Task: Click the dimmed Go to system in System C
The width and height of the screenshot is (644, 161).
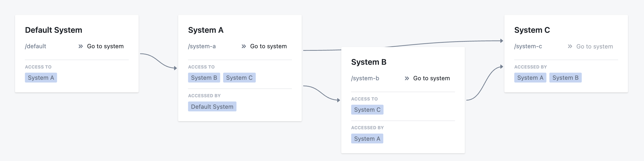Action: (594, 46)
